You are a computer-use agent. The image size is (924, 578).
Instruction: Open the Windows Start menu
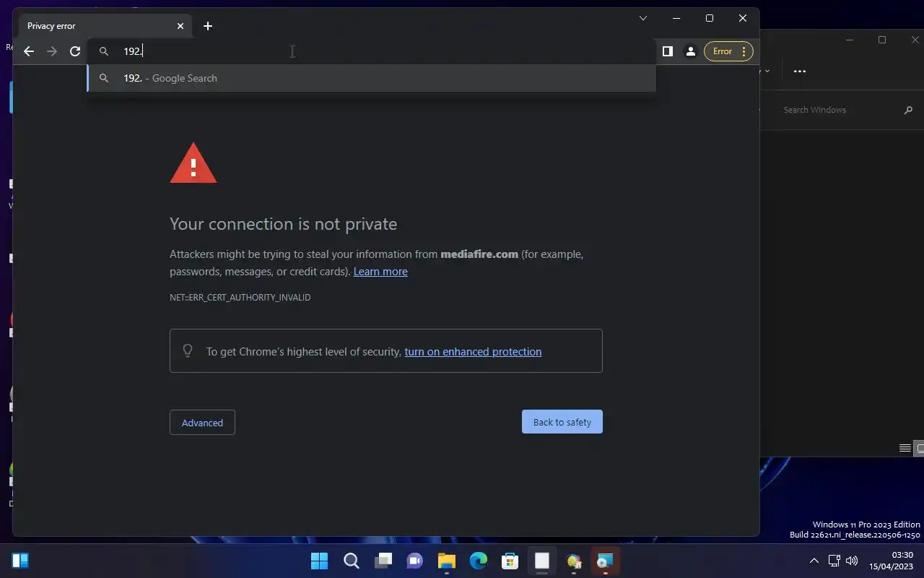pyautogui.click(x=319, y=561)
